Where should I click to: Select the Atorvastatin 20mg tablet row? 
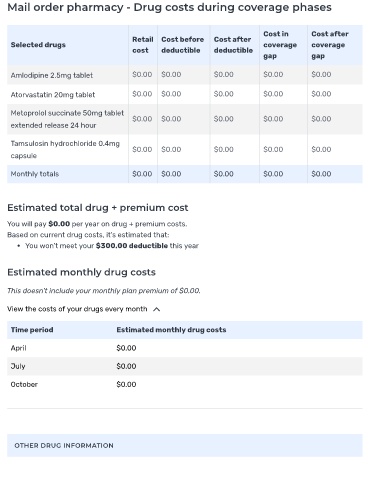185,94
